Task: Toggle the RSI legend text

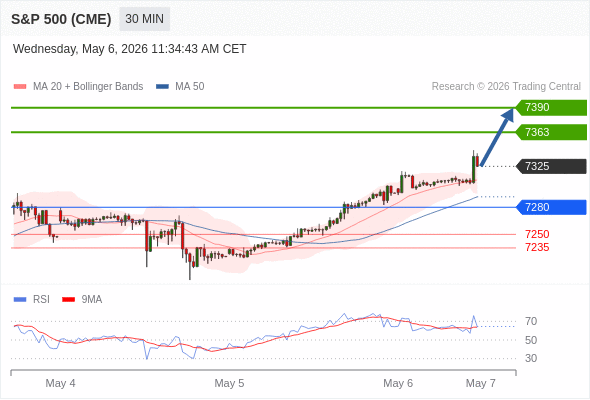Action: click(41, 300)
